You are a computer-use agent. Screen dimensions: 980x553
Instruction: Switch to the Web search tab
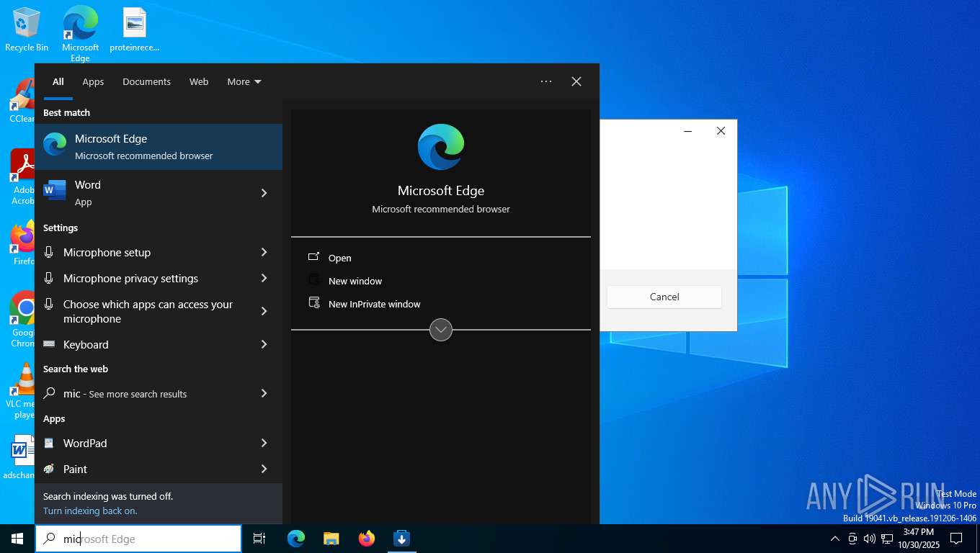click(x=199, y=81)
